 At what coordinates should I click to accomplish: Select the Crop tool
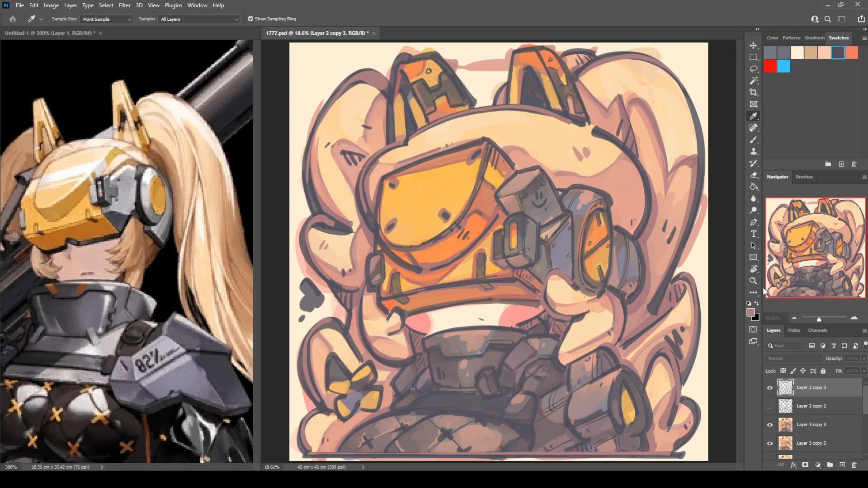pos(754,93)
